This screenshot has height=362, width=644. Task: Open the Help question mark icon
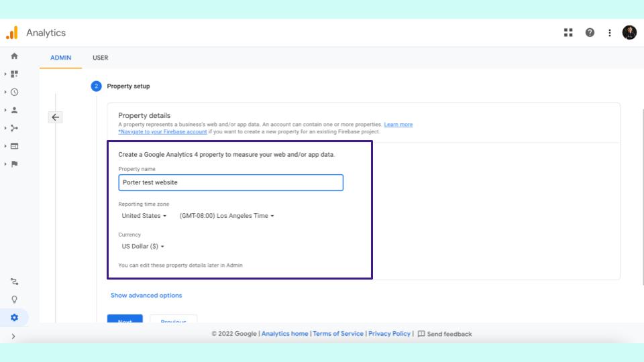(x=590, y=32)
